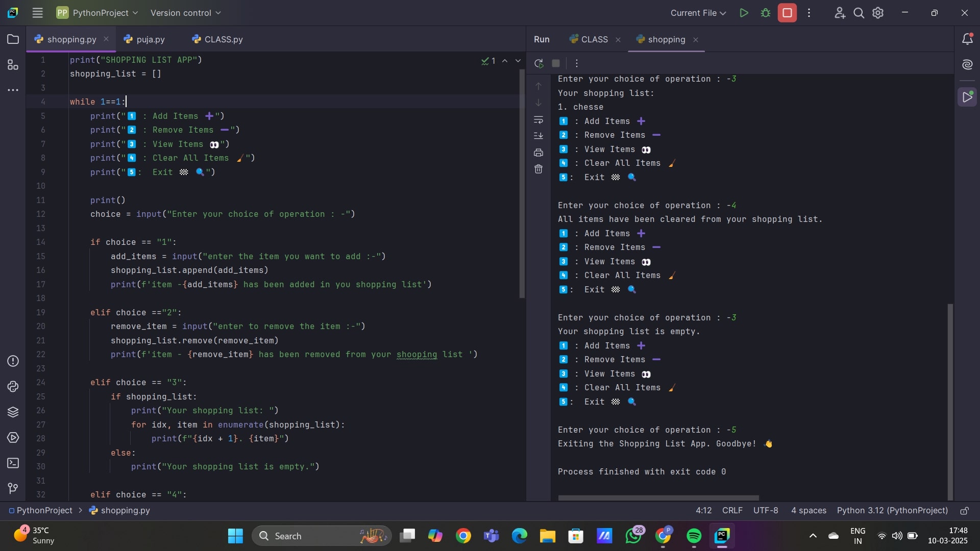Open the Terminal tool window
This screenshot has height=551, width=980.
13,463
